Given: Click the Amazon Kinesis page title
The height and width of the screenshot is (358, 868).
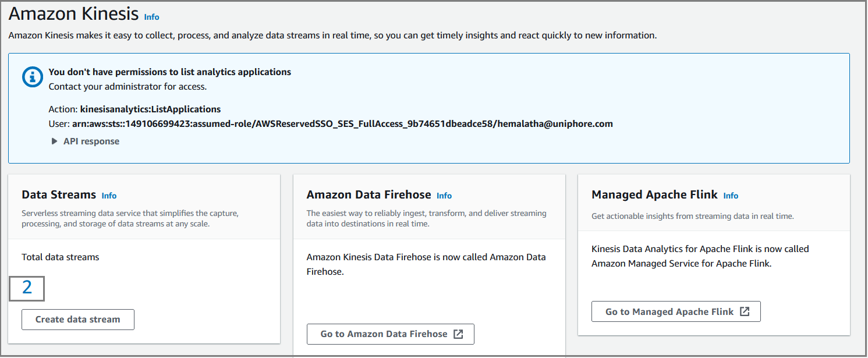Looking at the screenshot, I should [x=74, y=14].
